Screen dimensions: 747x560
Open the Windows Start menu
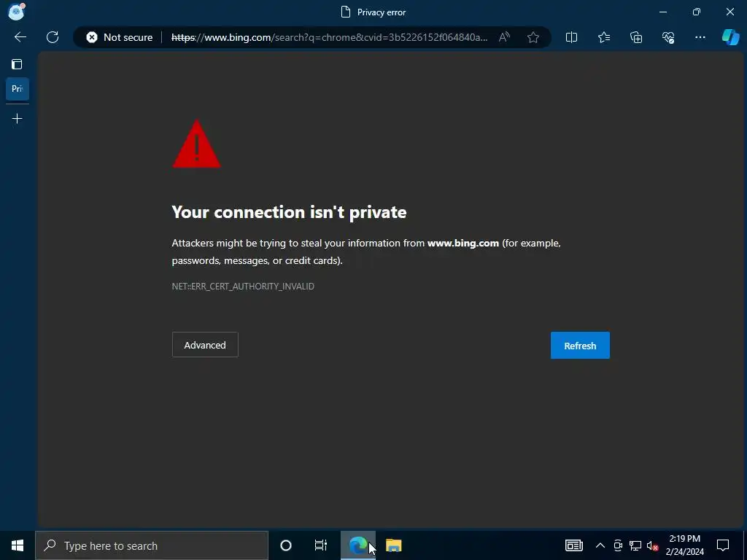coord(18,545)
